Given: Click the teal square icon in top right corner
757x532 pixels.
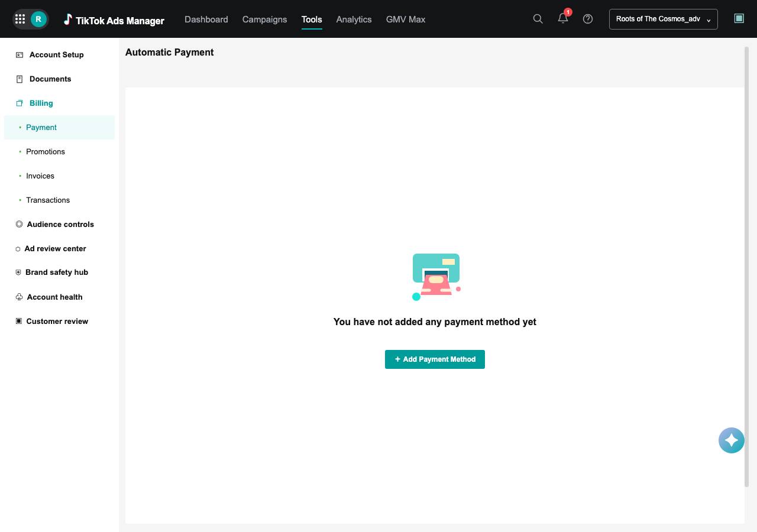Looking at the screenshot, I should pos(739,18).
